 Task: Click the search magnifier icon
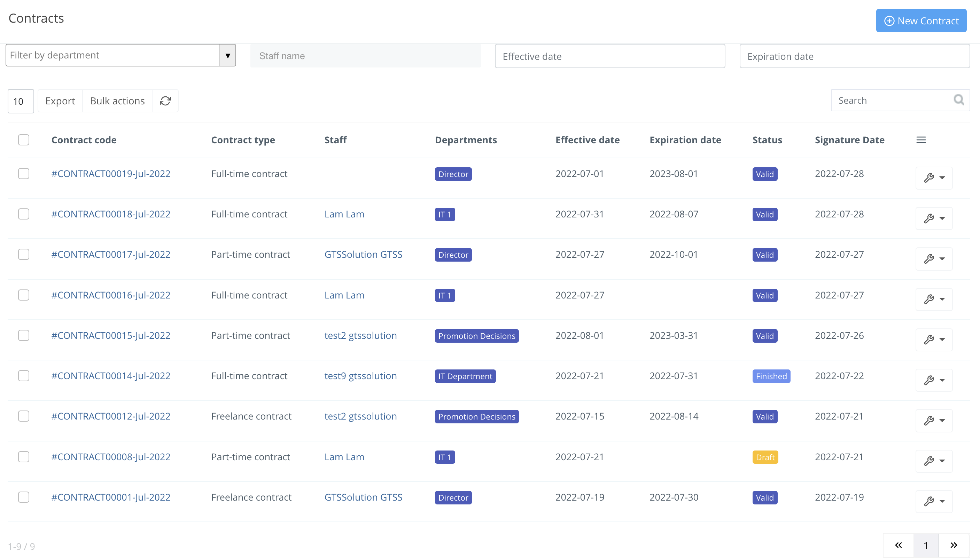pos(958,100)
